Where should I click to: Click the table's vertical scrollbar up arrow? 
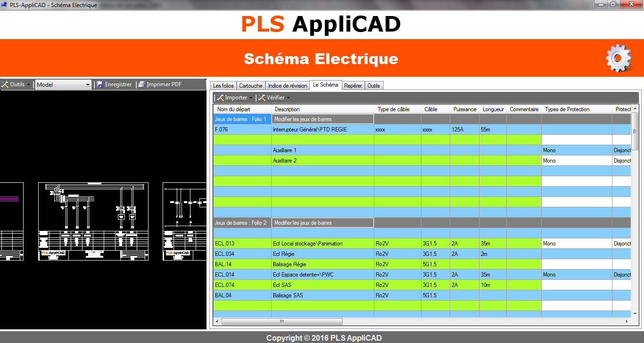click(x=635, y=109)
